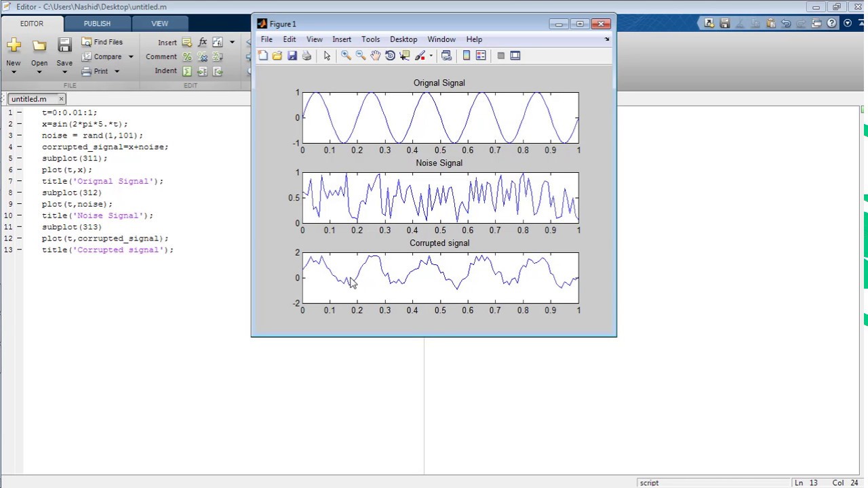This screenshot has height=488, width=868.
Task: Click the Compare button
Action: (x=102, y=57)
